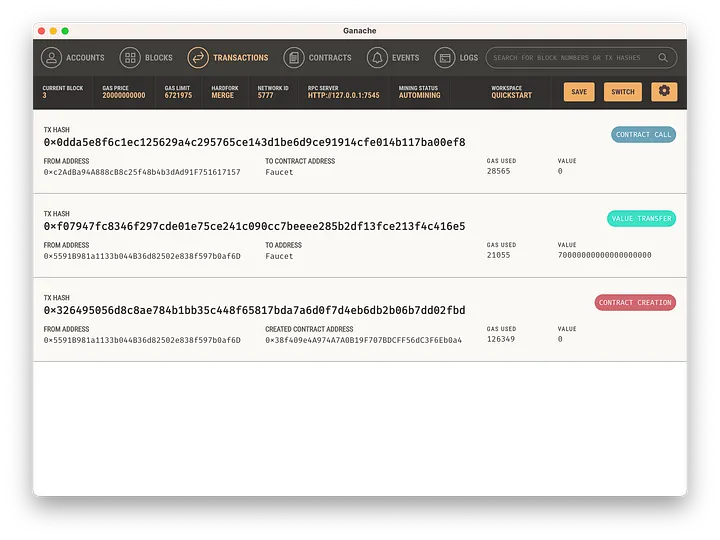Open the Logs panel icon
The height and width of the screenshot is (540, 720).
pos(444,58)
